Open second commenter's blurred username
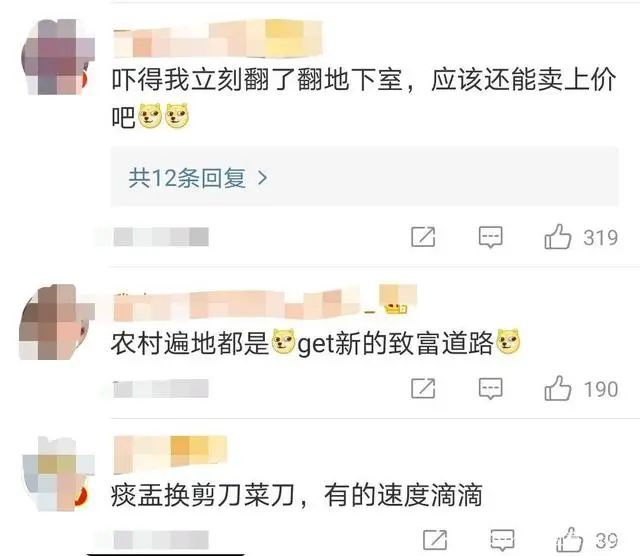Screen dimensions: 640x556 coord(264,302)
